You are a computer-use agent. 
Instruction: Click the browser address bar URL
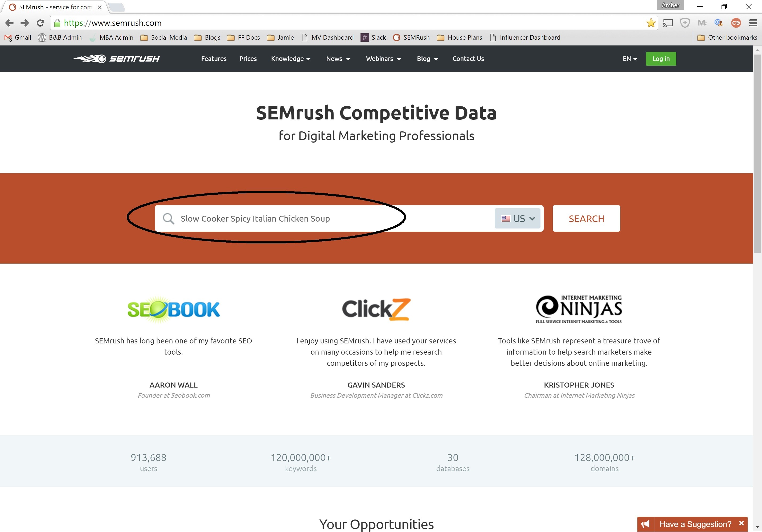point(113,23)
